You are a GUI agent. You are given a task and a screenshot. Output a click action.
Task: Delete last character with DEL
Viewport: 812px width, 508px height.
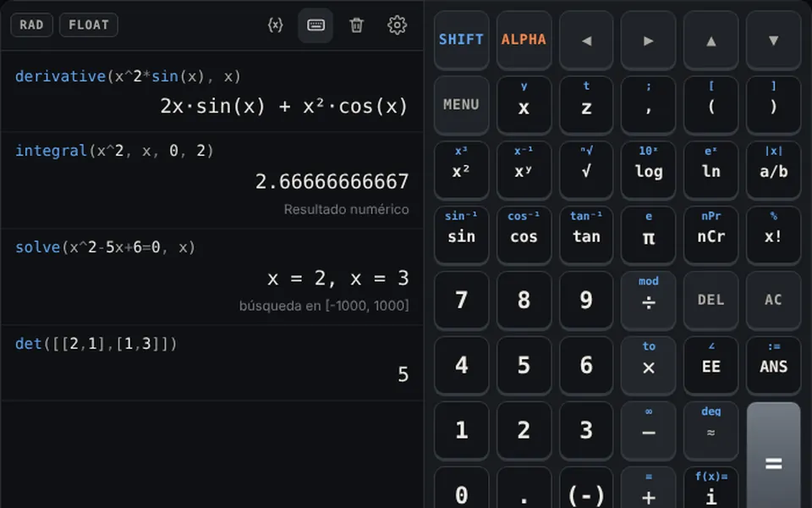click(711, 300)
